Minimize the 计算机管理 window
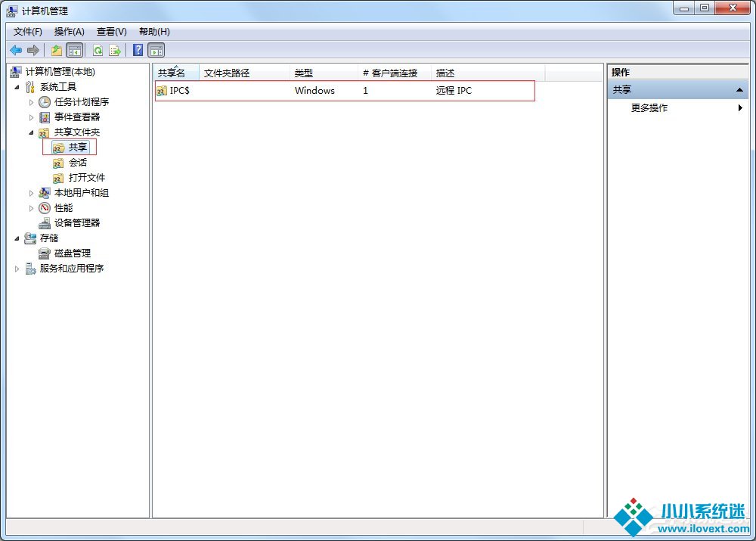 (x=683, y=8)
